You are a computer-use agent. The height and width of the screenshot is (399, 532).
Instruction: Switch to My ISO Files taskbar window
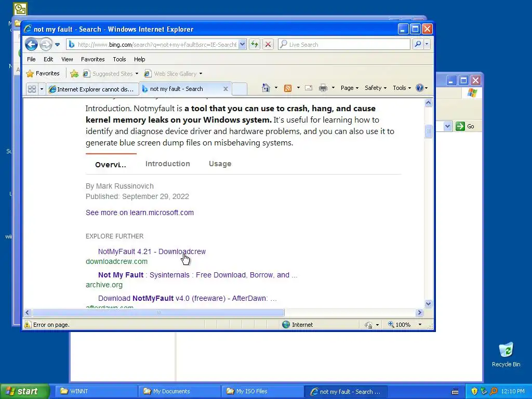262,392
